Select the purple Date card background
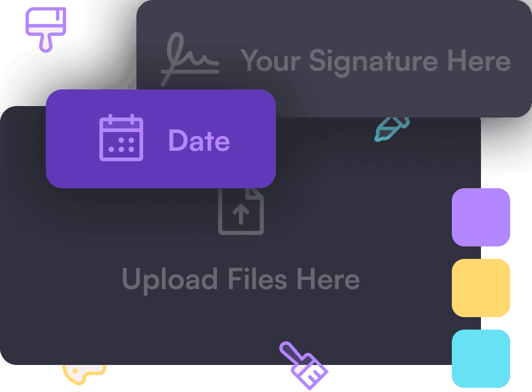The image size is (532, 392). [x=161, y=139]
